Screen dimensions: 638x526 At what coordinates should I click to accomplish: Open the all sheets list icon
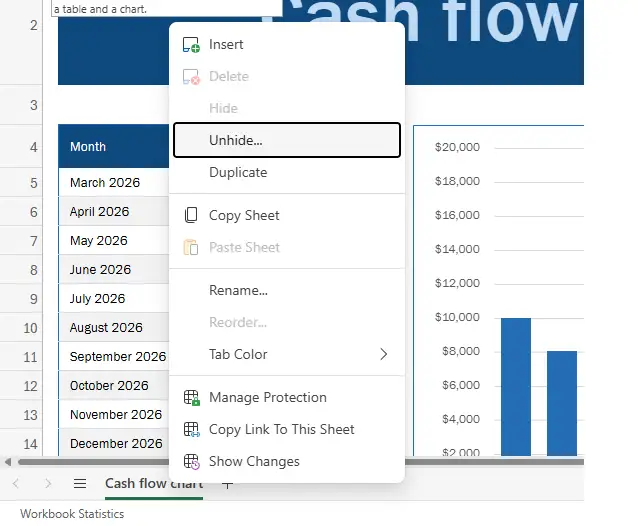click(80, 484)
